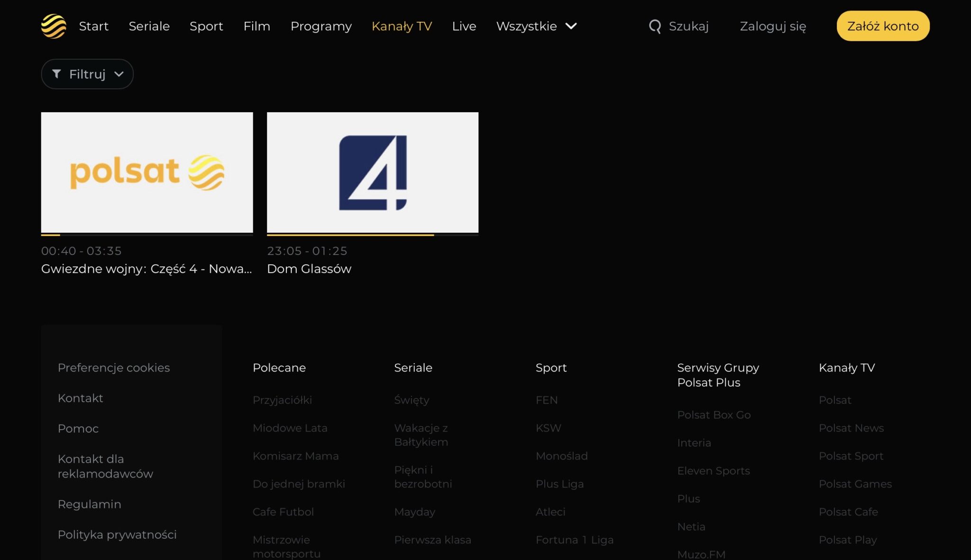This screenshot has height=560, width=971.
Task: Open the Polsat channel thumbnail
Action: pyautogui.click(x=147, y=172)
